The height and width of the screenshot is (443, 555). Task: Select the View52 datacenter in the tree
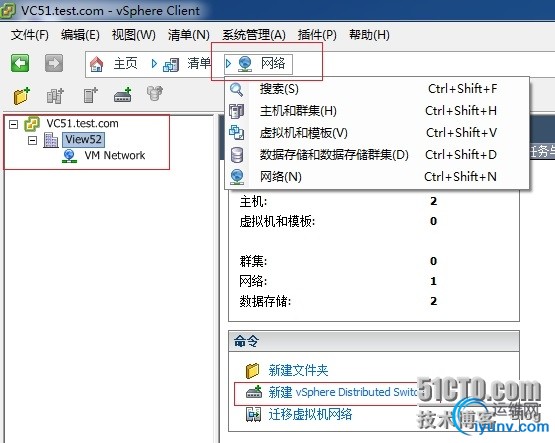tap(83, 139)
